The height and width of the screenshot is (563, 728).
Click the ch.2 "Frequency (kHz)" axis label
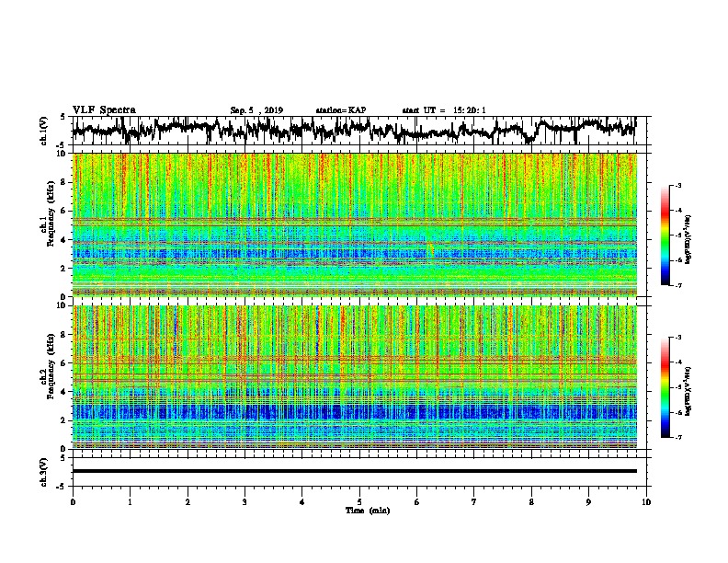tap(50, 366)
